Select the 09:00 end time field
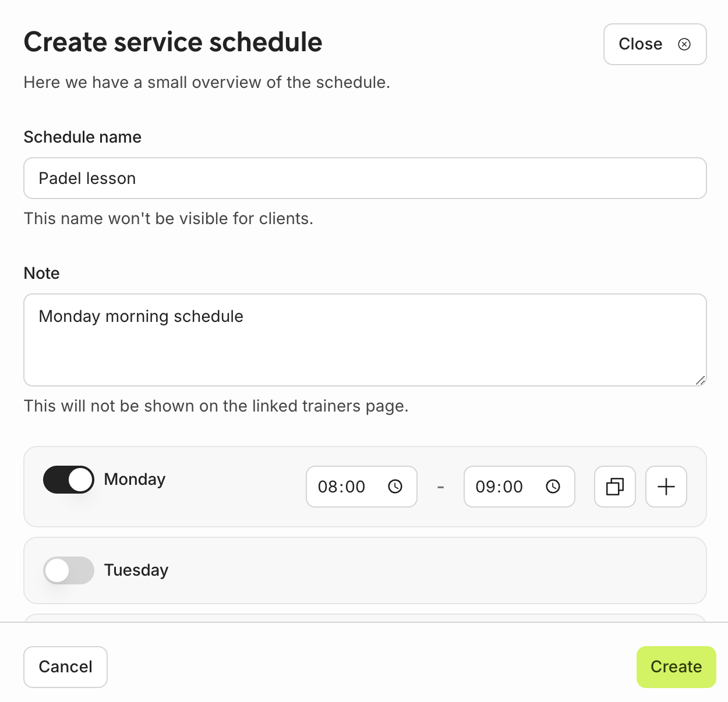This screenshot has width=728, height=702. tap(499, 487)
